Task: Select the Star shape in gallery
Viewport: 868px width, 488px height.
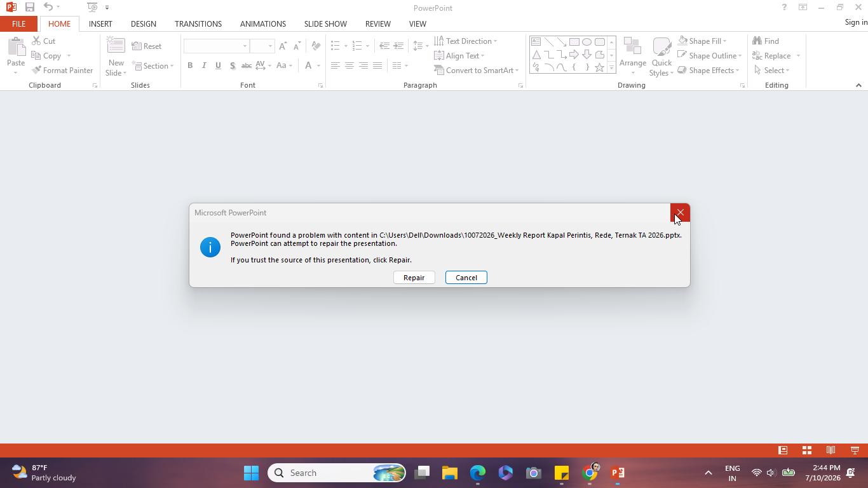Action: point(599,67)
